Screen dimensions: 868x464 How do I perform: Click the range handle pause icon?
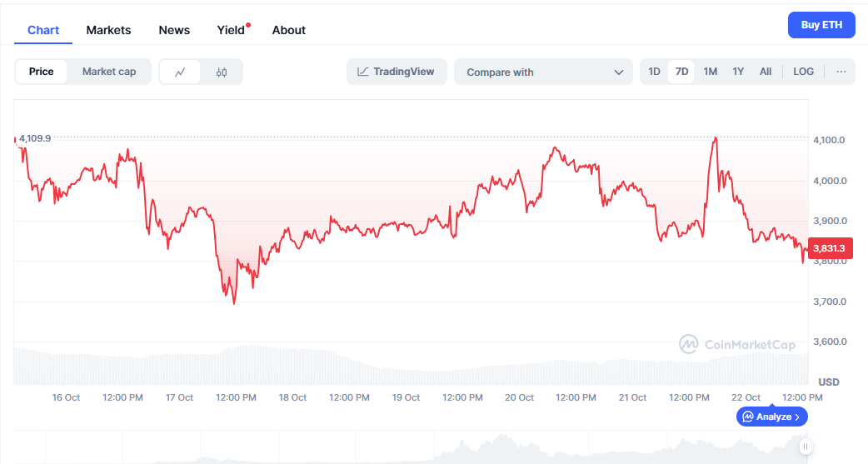click(806, 447)
